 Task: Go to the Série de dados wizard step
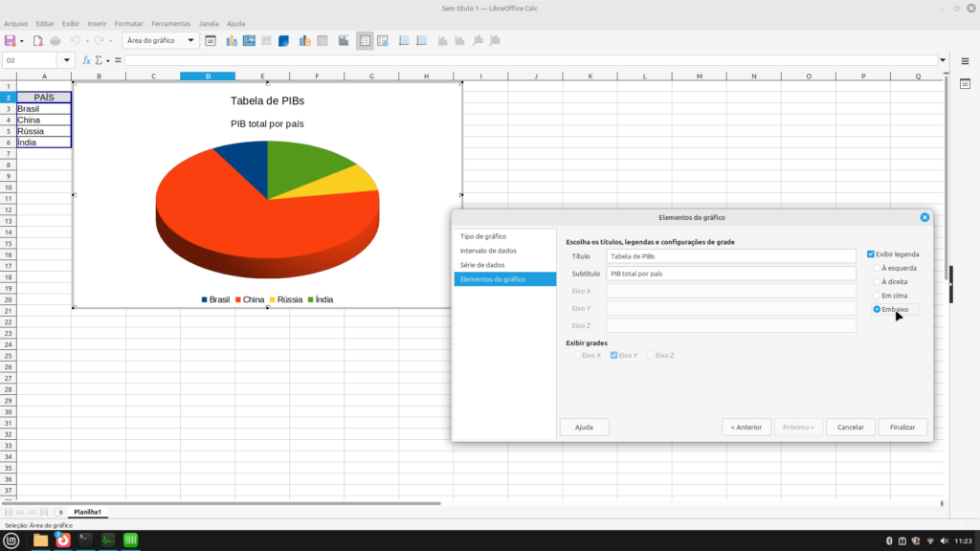coord(482,265)
